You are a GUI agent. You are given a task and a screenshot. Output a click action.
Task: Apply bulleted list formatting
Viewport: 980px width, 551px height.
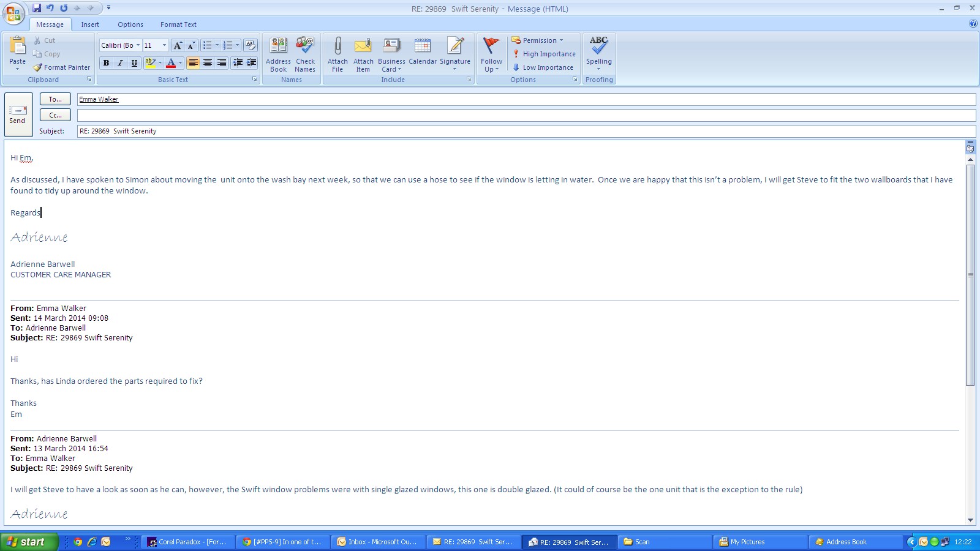click(208, 45)
